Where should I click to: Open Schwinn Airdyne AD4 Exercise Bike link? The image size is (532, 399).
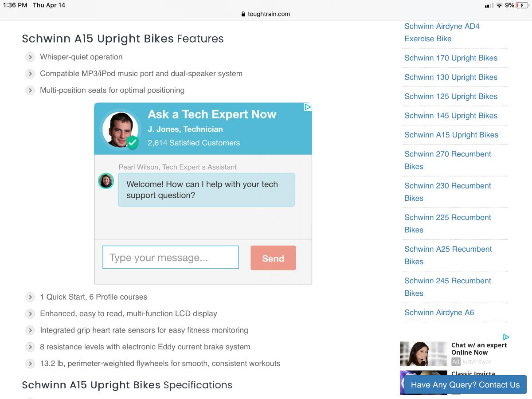tap(442, 32)
